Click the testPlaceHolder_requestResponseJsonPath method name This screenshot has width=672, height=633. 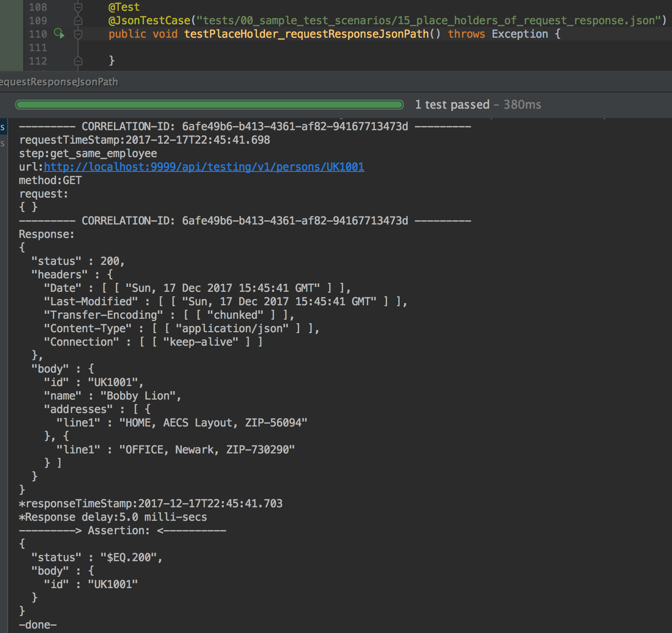pos(306,34)
